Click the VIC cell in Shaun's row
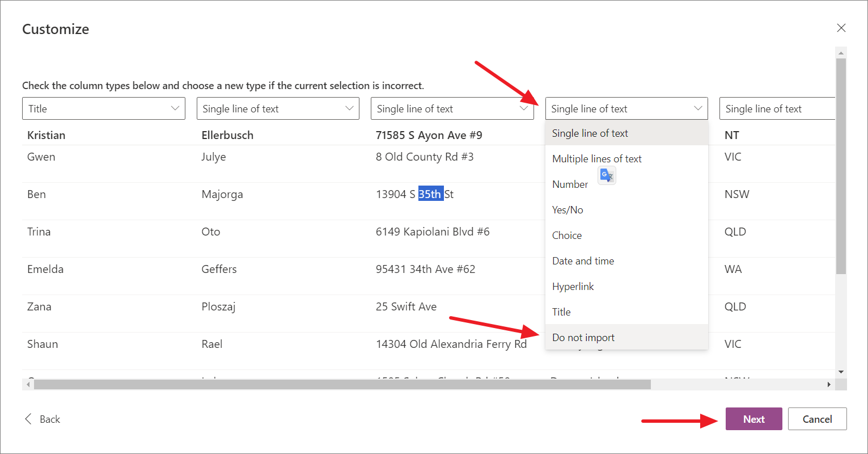Image resolution: width=868 pixels, height=454 pixels. click(733, 344)
